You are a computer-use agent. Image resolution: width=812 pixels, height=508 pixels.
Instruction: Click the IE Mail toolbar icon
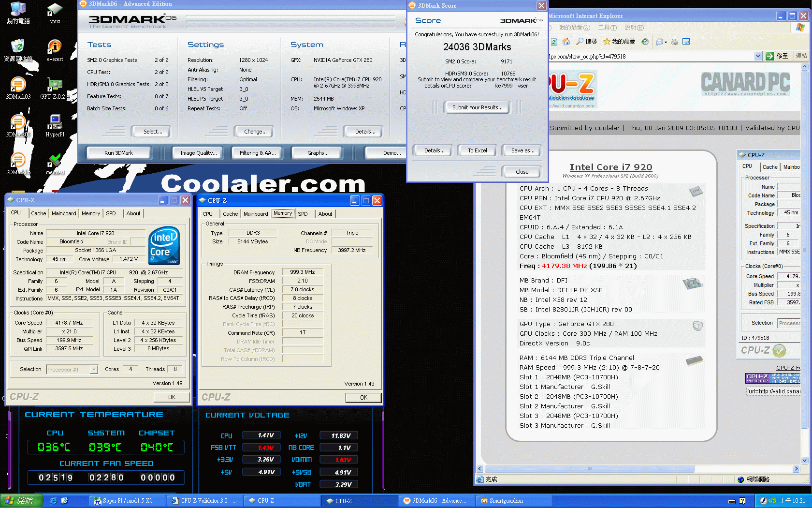tap(659, 42)
